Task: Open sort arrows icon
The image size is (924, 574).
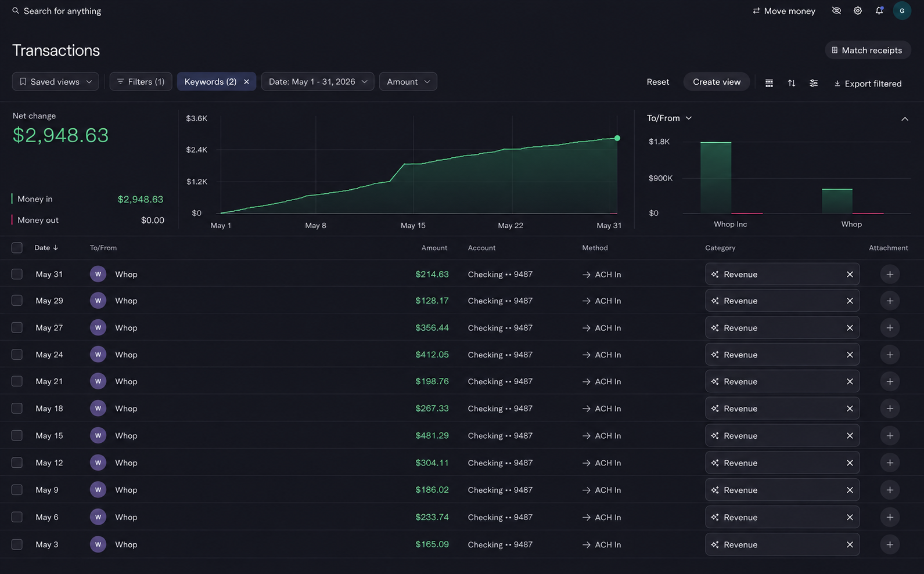Action: tap(792, 83)
